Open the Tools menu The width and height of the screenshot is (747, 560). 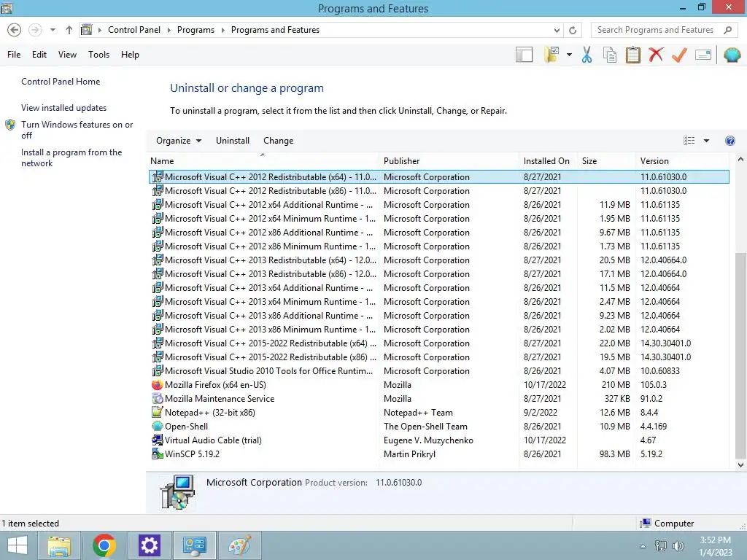coord(98,55)
